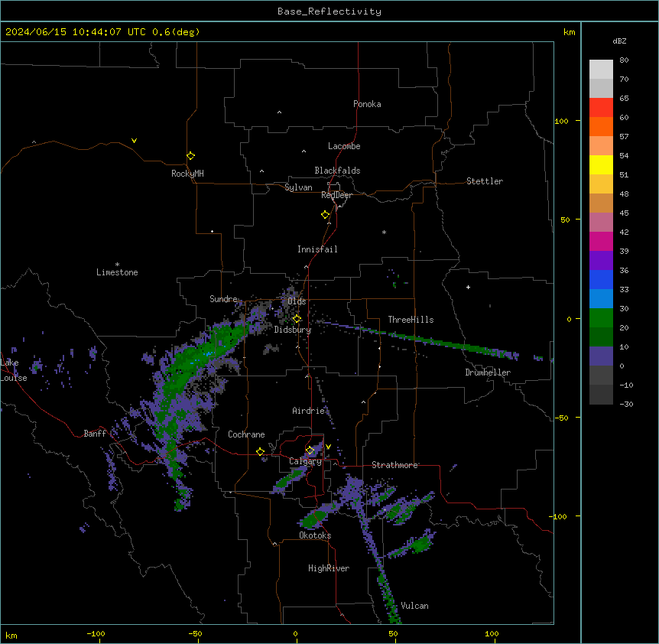Click the asterisk marker above Limestone label
The width and height of the screenshot is (659, 644).
(x=117, y=265)
